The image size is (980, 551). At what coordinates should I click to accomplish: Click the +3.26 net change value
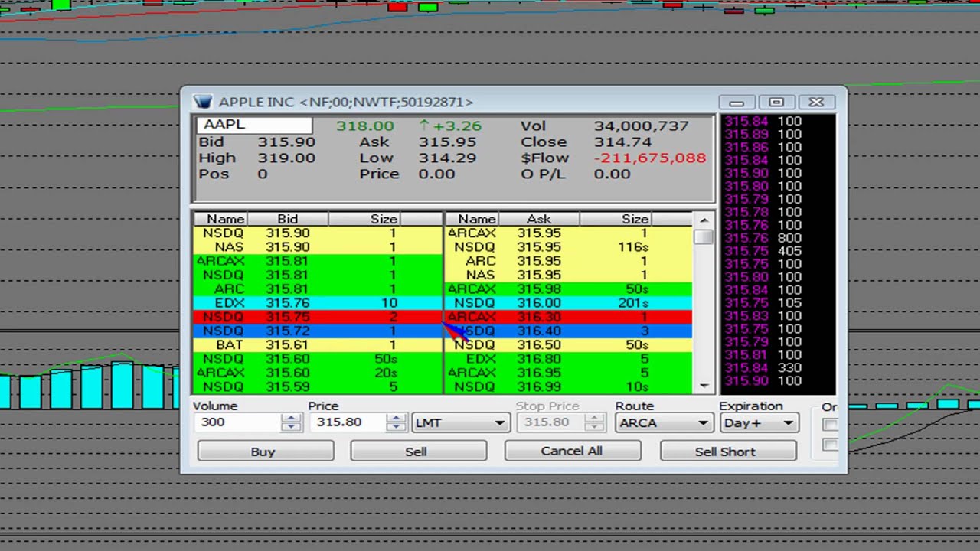click(x=457, y=126)
